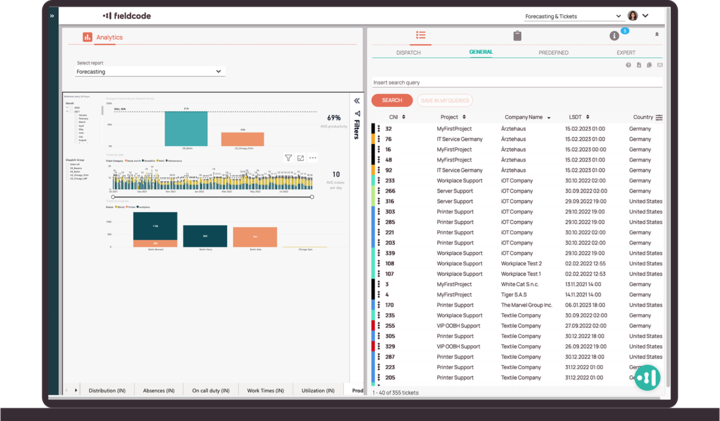
Task: Tick the August month checkbox
Action: (x=76, y=140)
